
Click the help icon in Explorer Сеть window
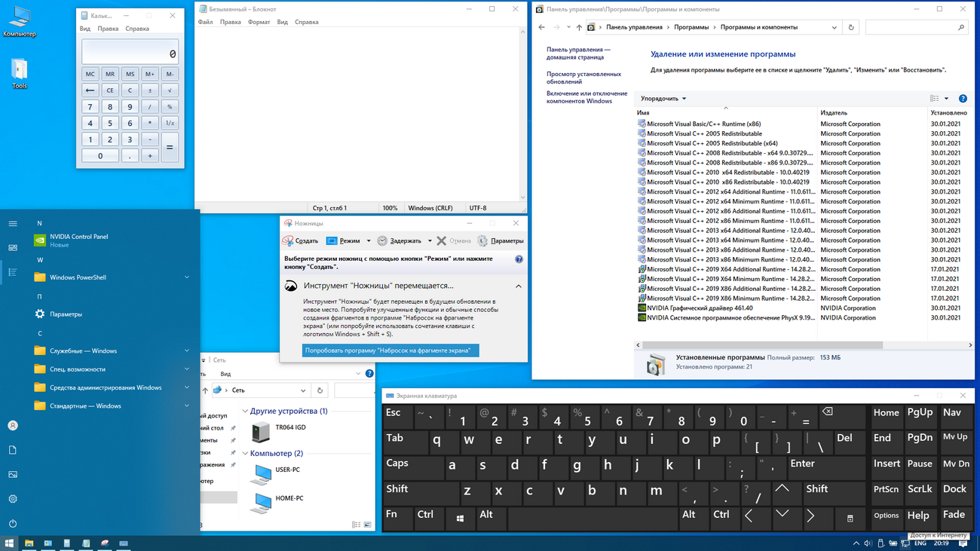tap(369, 374)
